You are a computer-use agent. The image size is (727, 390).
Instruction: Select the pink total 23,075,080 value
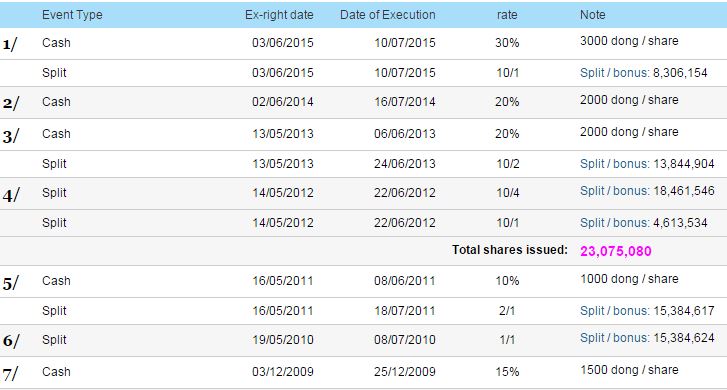click(616, 251)
